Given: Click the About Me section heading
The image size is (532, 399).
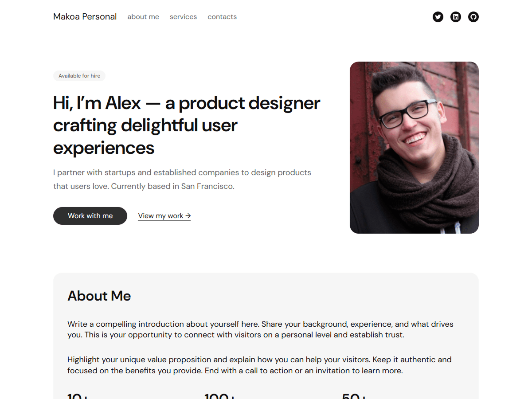Looking at the screenshot, I should (x=99, y=296).
